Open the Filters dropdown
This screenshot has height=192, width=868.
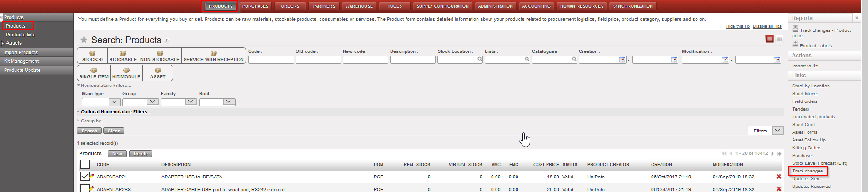[766, 131]
